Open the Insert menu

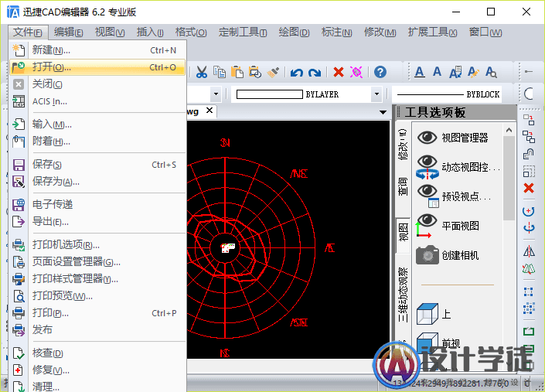click(x=150, y=32)
